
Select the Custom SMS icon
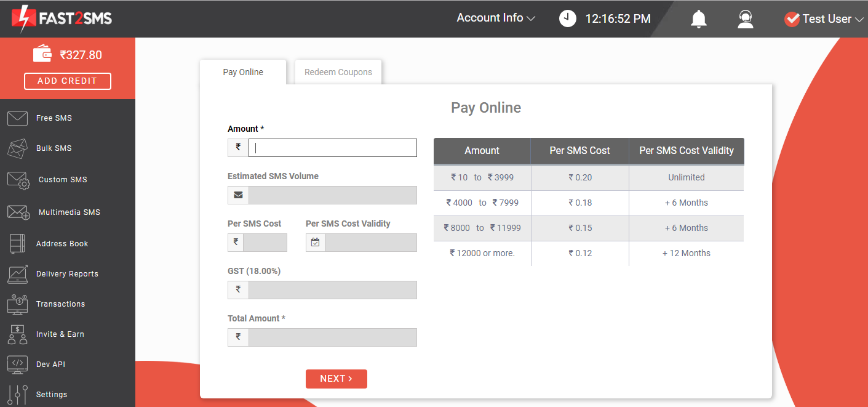point(17,180)
